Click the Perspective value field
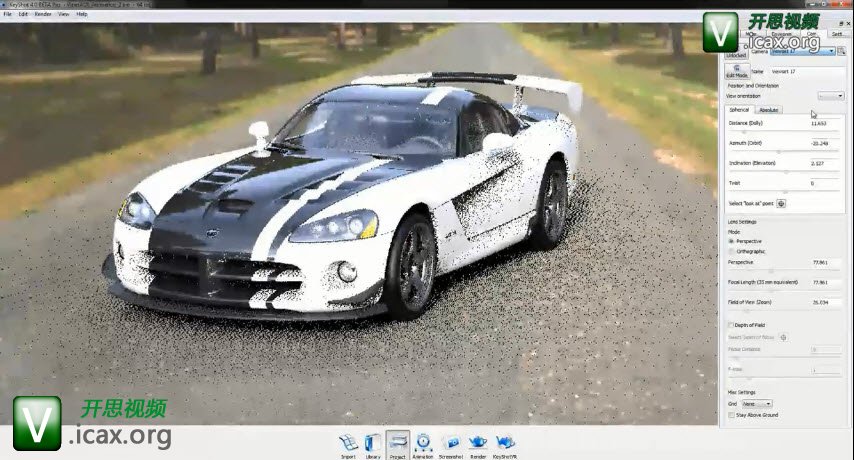 [x=826, y=262]
